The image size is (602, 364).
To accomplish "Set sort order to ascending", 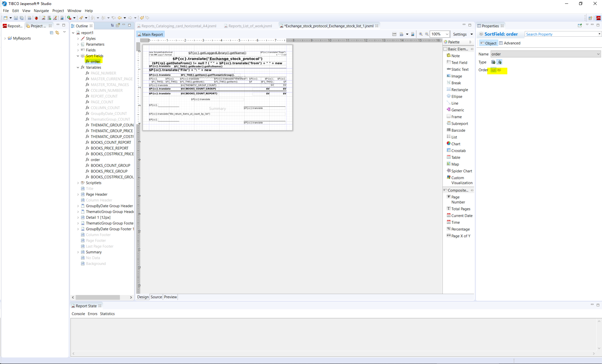I will pyautogui.click(x=493, y=70).
